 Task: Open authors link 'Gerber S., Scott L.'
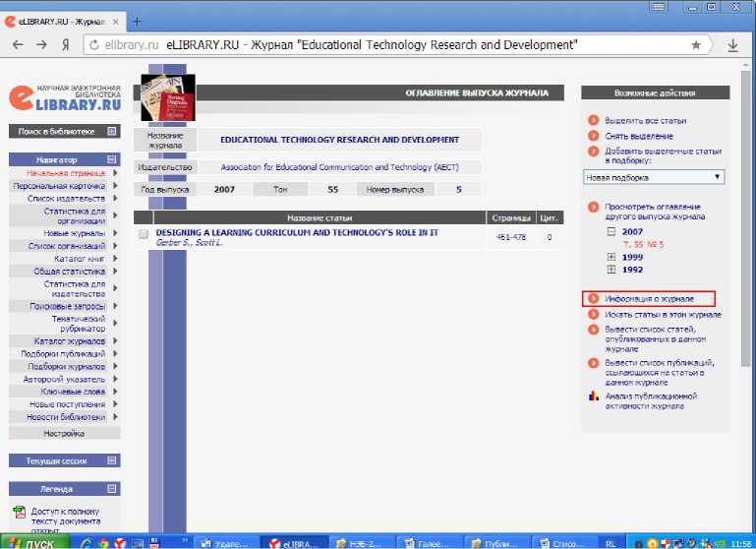tap(189, 243)
